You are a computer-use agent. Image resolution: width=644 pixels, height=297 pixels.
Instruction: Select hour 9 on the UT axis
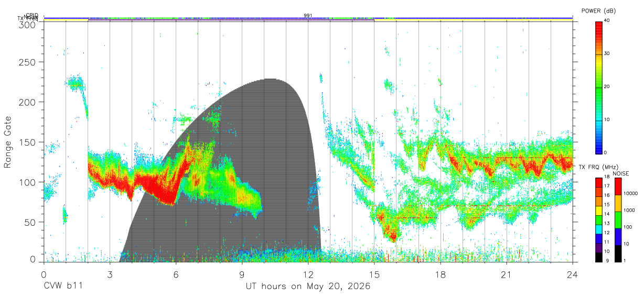point(242,274)
